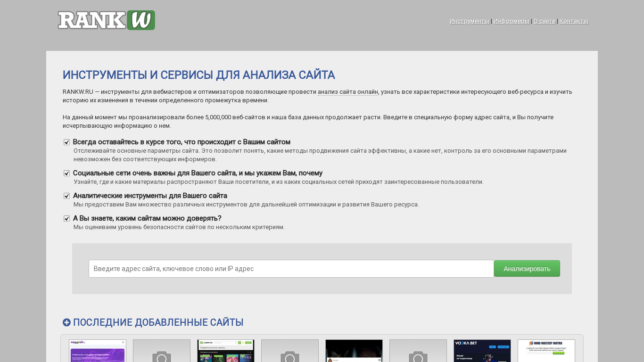The height and width of the screenshot is (362, 644).
Task: Toggle checkbox beside 'Аналитические инструменты для Вашего сайта'
Action: [67, 196]
